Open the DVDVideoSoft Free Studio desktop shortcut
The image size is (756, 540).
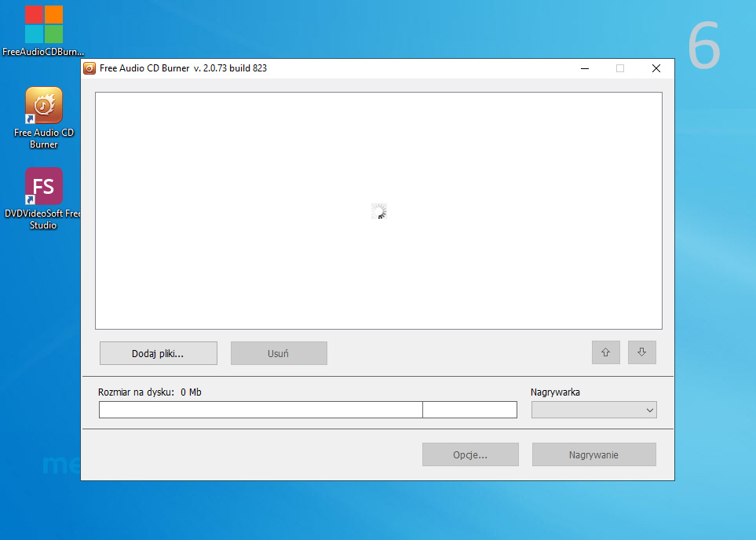coord(43,199)
